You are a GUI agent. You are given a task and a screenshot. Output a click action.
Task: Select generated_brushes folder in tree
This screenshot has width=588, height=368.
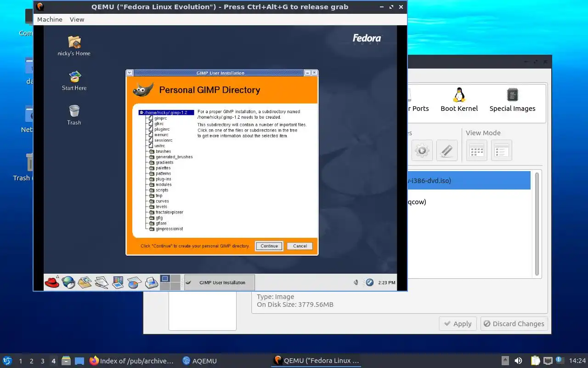(174, 157)
